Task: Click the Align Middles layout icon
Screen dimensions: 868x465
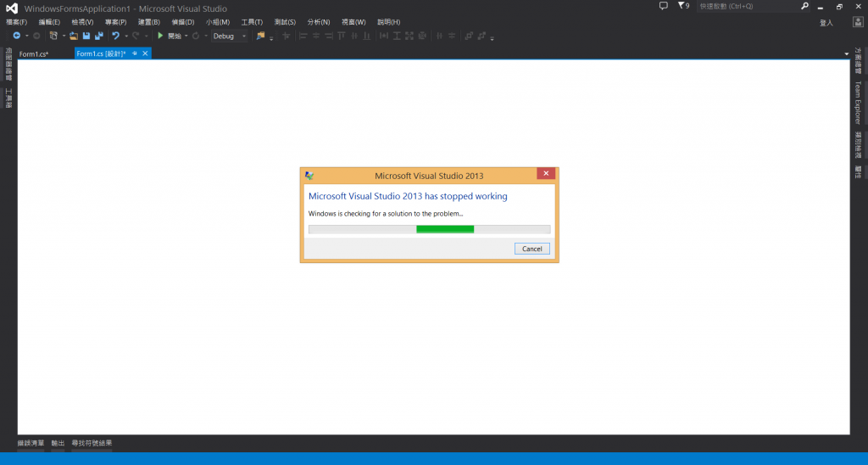Action: tap(354, 36)
